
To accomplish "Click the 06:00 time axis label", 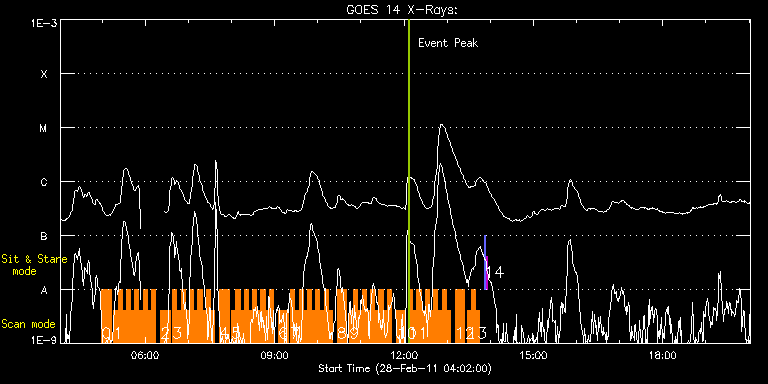I will [x=145, y=355].
